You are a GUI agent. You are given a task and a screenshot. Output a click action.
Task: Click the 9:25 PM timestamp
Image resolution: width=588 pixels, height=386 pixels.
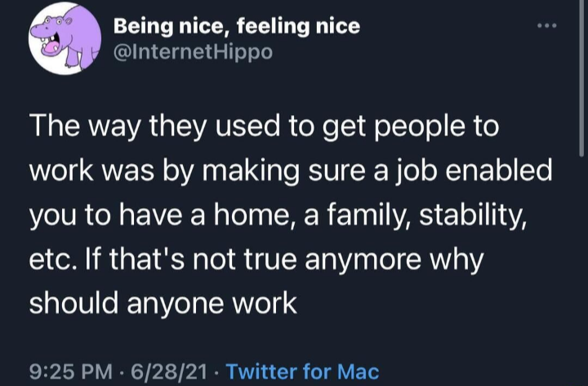point(71,371)
